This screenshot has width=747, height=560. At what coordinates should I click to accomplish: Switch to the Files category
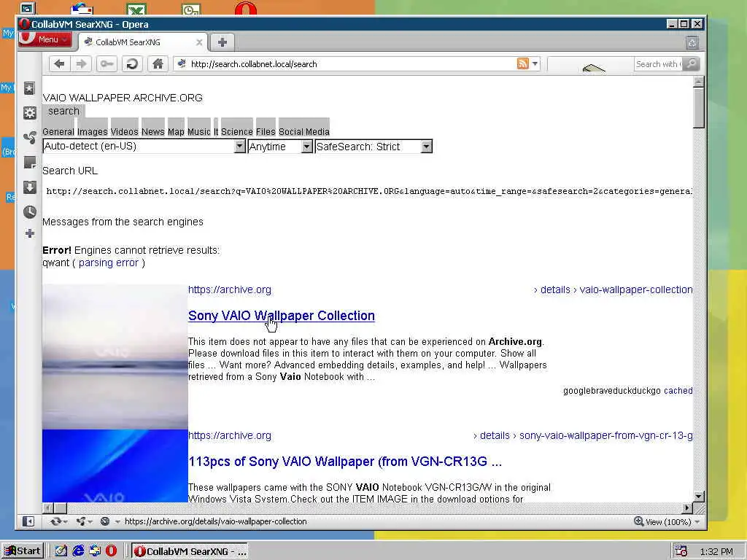coord(266,131)
